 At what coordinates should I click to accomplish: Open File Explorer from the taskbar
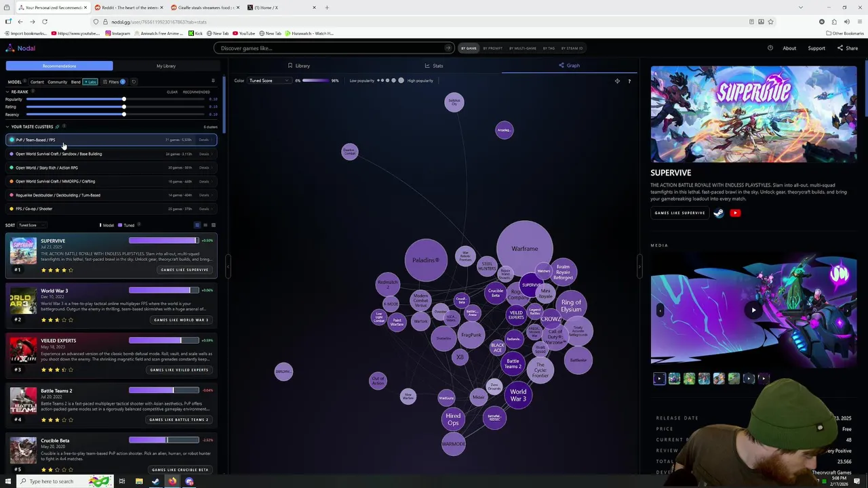point(139,481)
